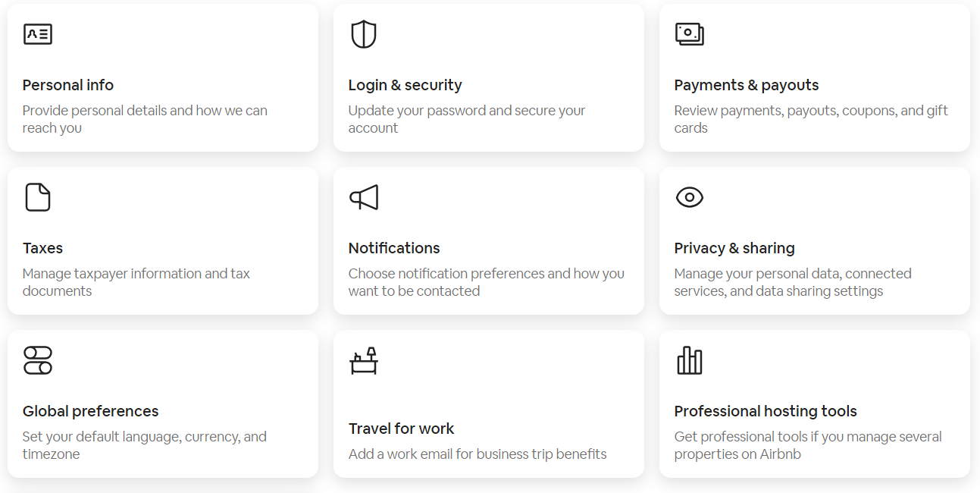Screen dimensions: 980x493
Task: Click the Payments & payouts cash icon
Action: pos(689,34)
